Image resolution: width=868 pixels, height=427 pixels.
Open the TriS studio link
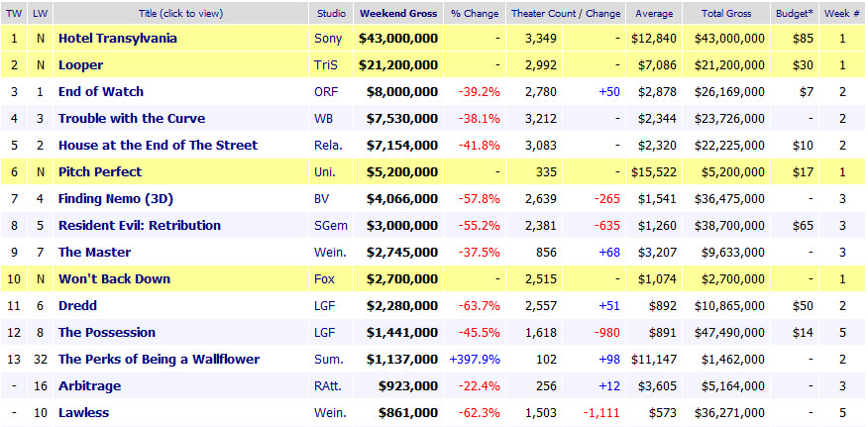[x=327, y=65]
